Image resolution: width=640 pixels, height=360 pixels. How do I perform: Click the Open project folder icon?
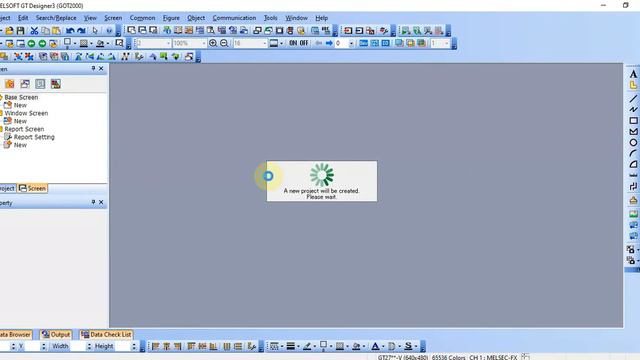point(9,31)
